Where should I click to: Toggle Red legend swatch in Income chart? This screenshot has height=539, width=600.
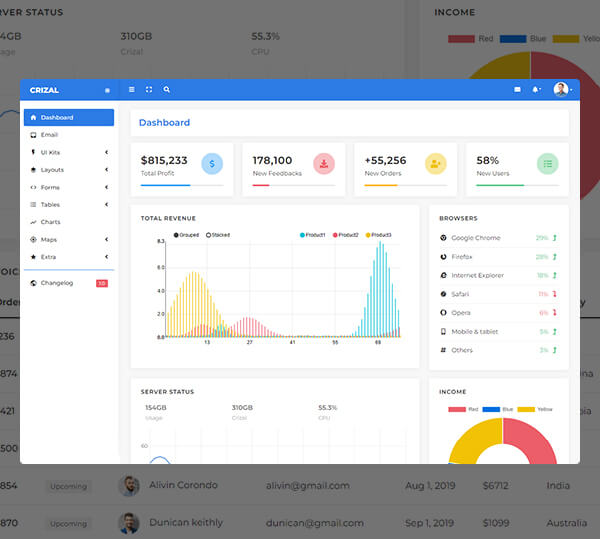pyautogui.click(x=457, y=409)
